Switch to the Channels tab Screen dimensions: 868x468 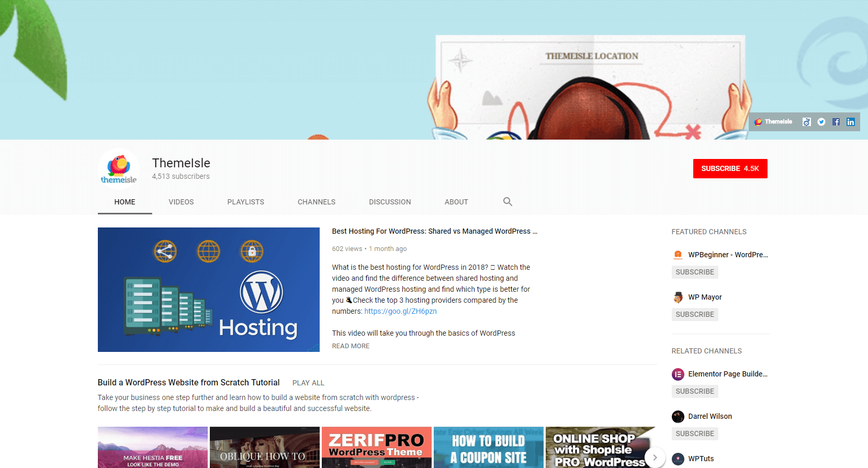[317, 202]
